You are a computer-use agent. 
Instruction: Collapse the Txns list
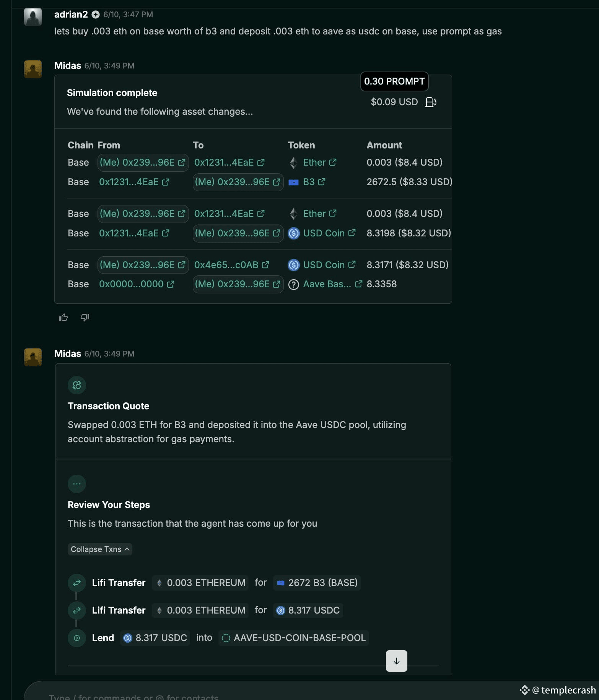100,549
